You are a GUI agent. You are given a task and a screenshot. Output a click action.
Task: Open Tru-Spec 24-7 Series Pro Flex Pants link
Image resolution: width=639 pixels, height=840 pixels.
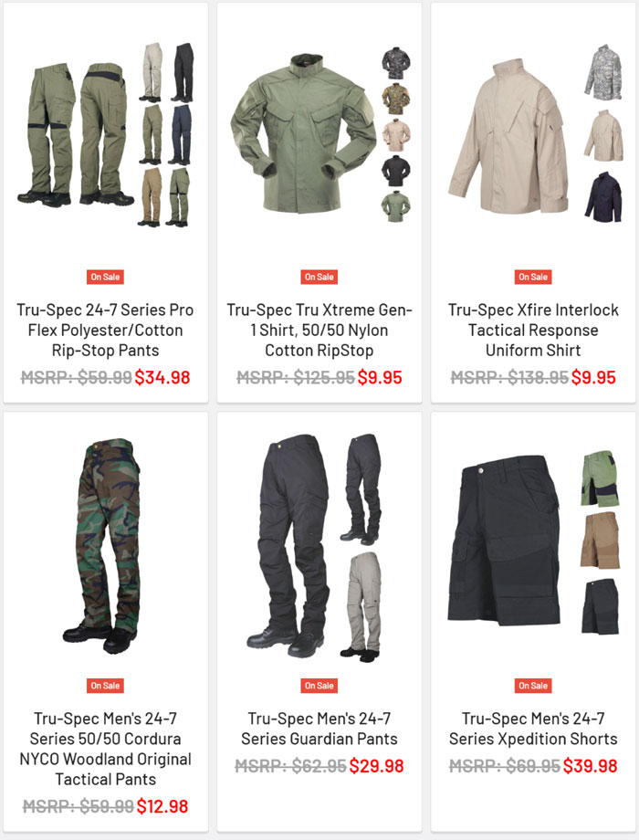(x=105, y=330)
